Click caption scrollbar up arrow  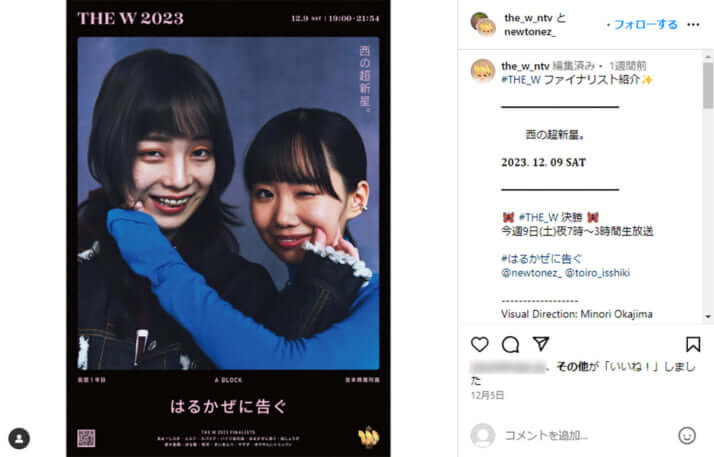pos(708,56)
